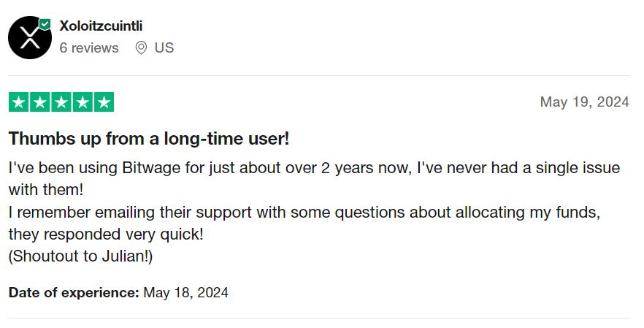The width and height of the screenshot is (644, 328).
Task: Select the third green rating star
Action: pyautogui.click(x=61, y=102)
